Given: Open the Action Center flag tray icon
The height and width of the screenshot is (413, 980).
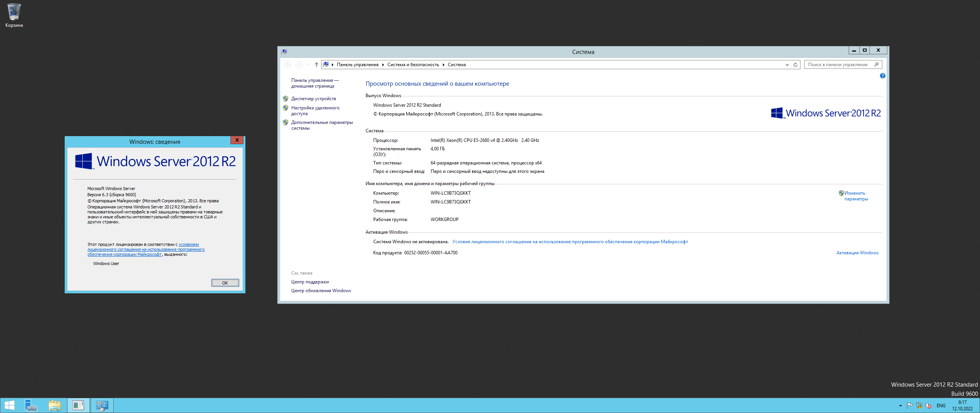Looking at the screenshot, I should (x=910, y=405).
